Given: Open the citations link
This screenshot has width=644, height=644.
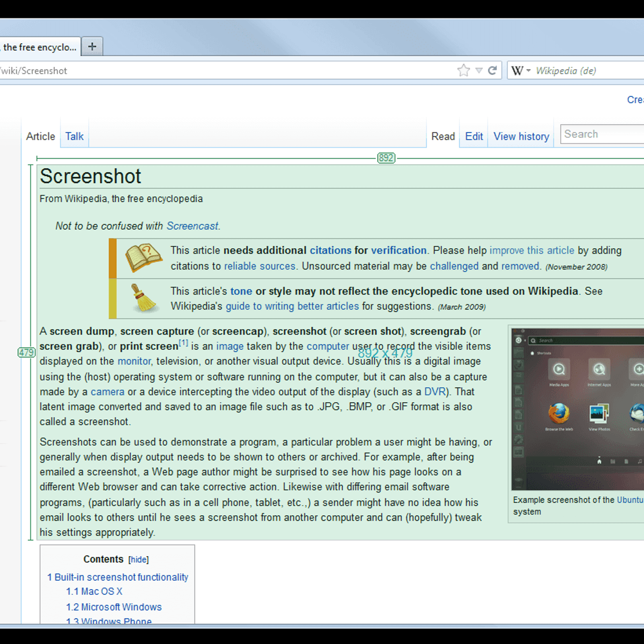Looking at the screenshot, I should tap(330, 250).
